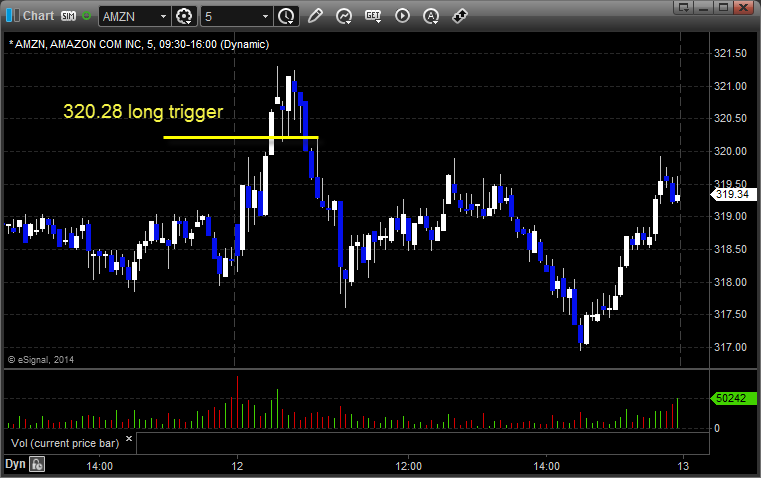Open the studies indicator menu
Image resolution: width=761 pixels, height=478 pixels.
pos(344,16)
